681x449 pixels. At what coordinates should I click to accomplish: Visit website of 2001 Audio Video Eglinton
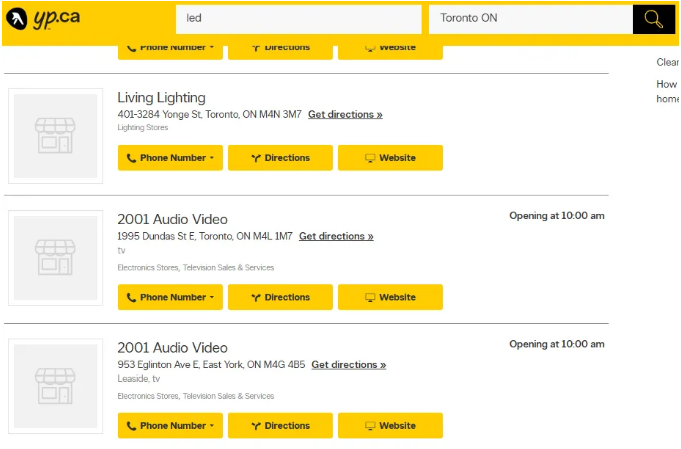coord(390,425)
